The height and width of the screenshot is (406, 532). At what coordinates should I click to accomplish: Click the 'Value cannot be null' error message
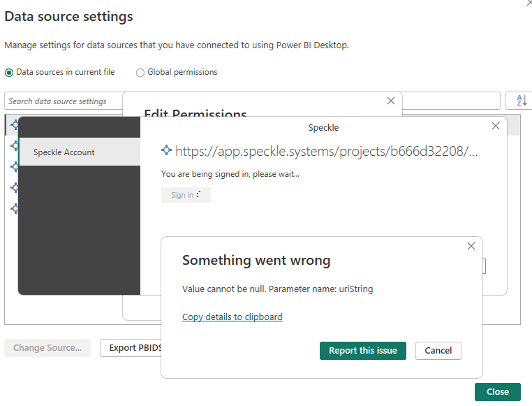[278, 289]
